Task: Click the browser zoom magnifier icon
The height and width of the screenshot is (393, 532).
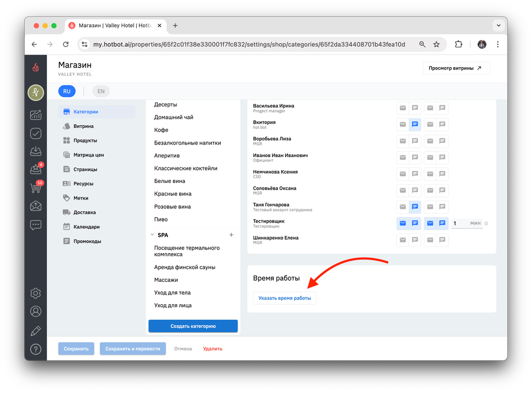Action: tap(422, 44)
